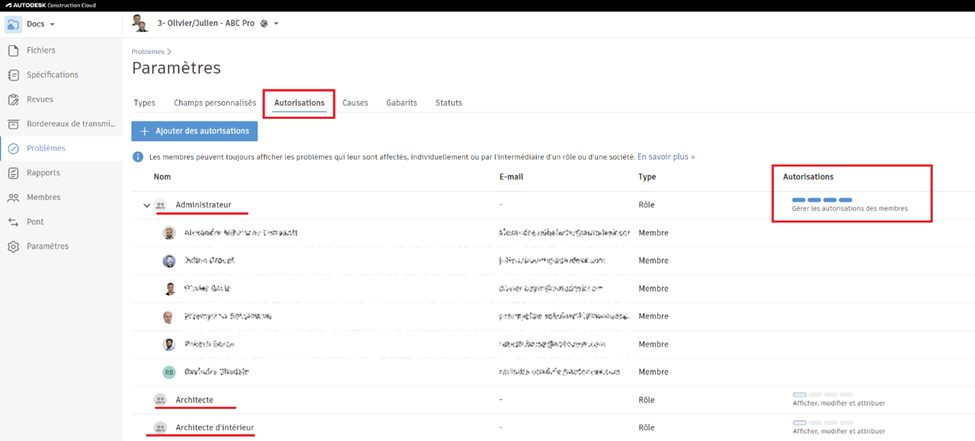Image resolution: width=975 pixels, height=441 pixels.
Task: Open the Membres section
Action: (x=43, y=197)
